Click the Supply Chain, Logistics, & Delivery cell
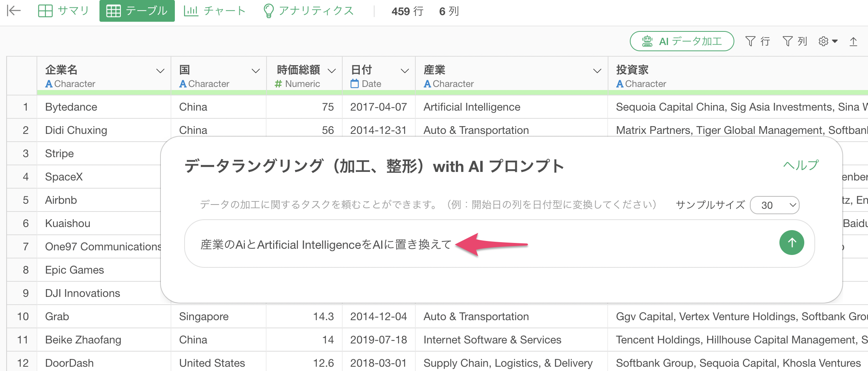 [x=511, y=362]
